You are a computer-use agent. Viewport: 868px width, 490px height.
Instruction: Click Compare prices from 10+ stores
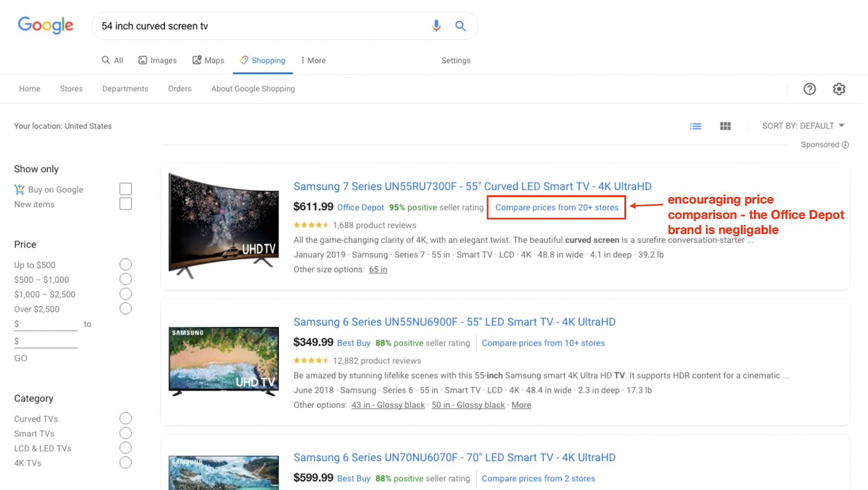[543, 343]
